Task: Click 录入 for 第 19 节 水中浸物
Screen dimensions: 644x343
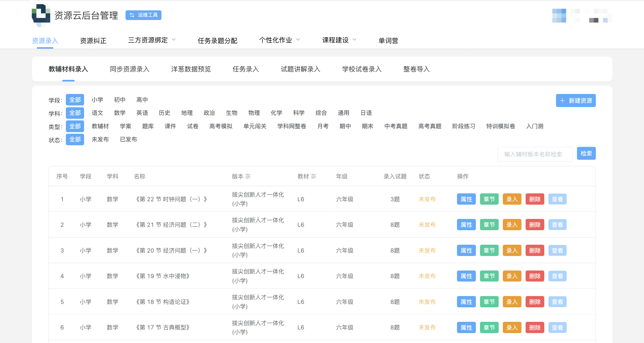Action: (512, 276)
